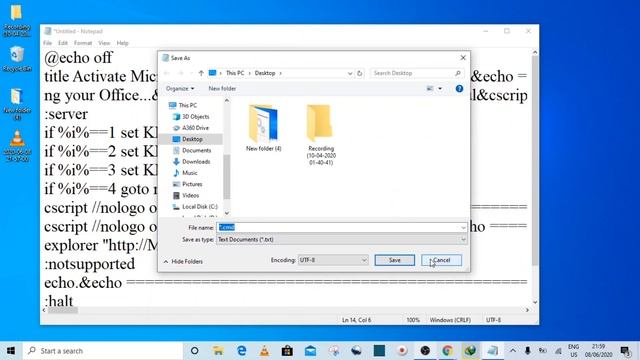Open the Organize dropdown menu
640x360 pixels.
click(x=180, y=89)
